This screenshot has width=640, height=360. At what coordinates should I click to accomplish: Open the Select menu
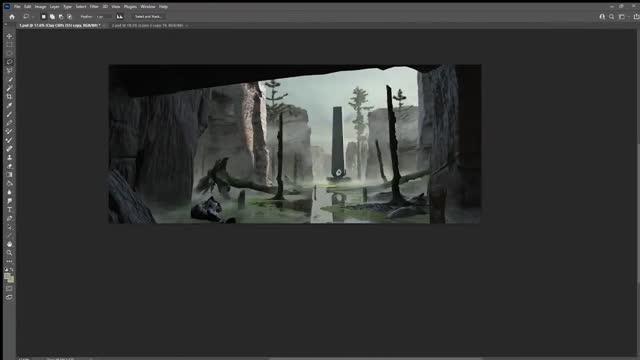click(81, 7)
